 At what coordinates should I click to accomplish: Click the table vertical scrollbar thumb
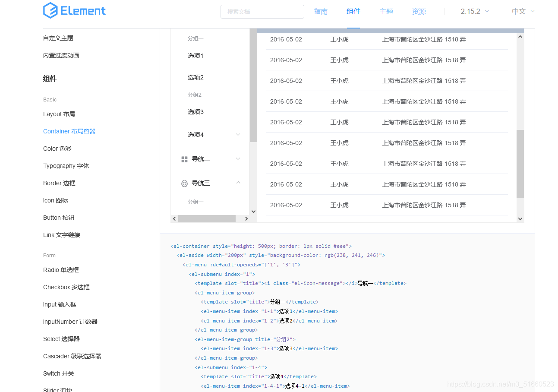point(520,164)
